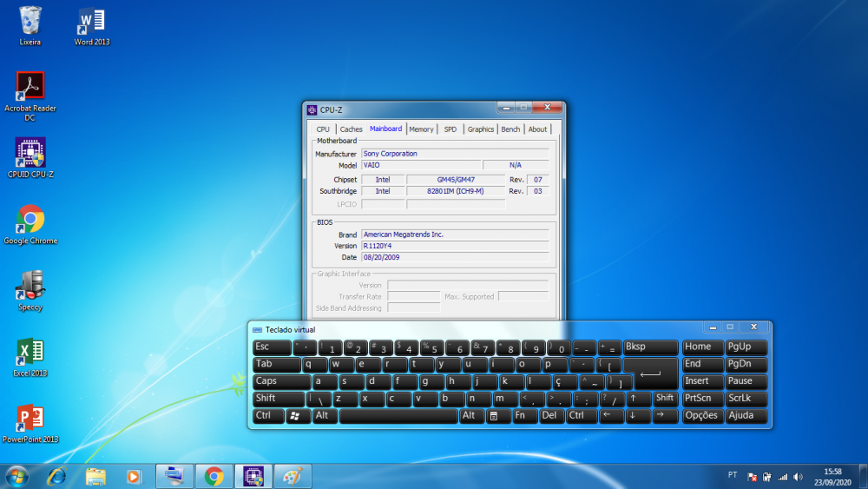Click the Insert key
The height and width of the screenshot is (489, 868).
702,381
